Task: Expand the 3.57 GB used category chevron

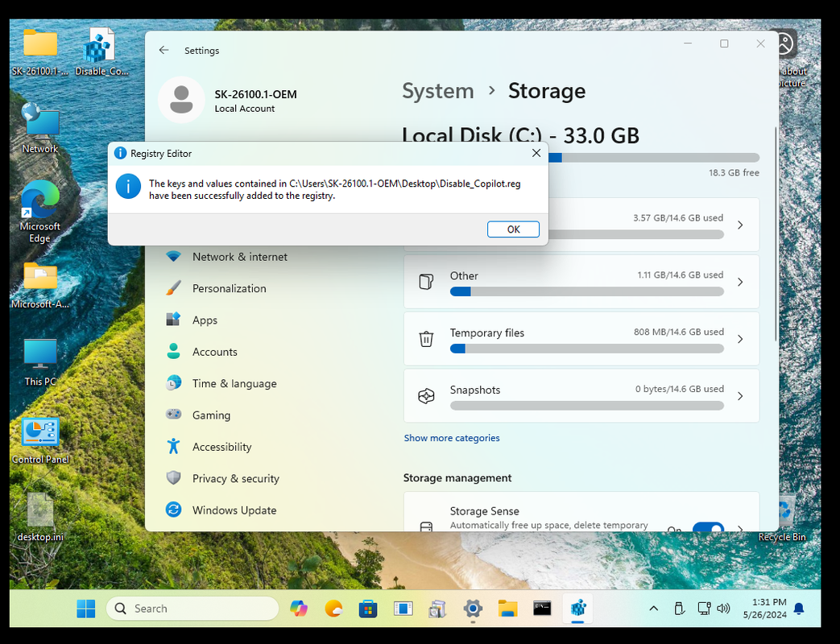Action: click(x=740, y=225)
